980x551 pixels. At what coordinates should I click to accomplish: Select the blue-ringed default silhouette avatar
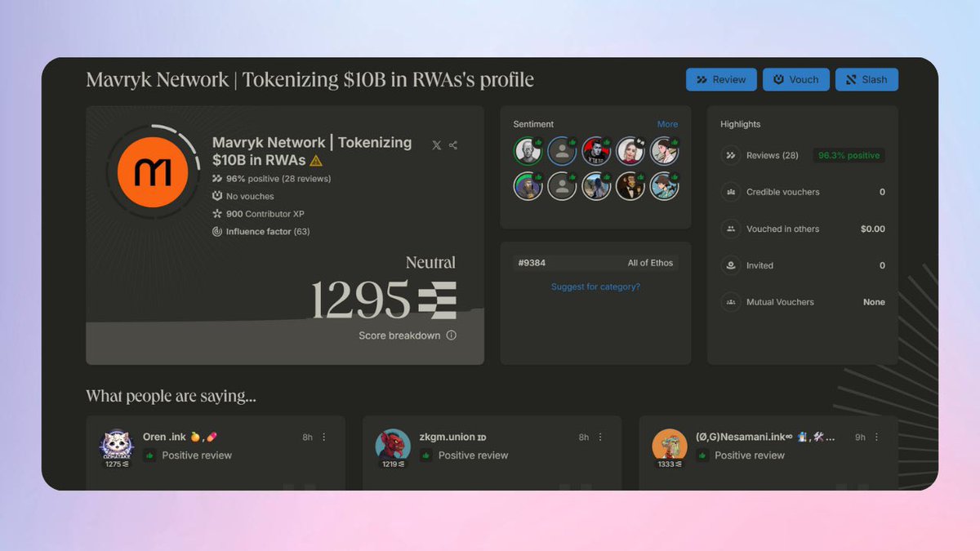click(x=562, y=151)
